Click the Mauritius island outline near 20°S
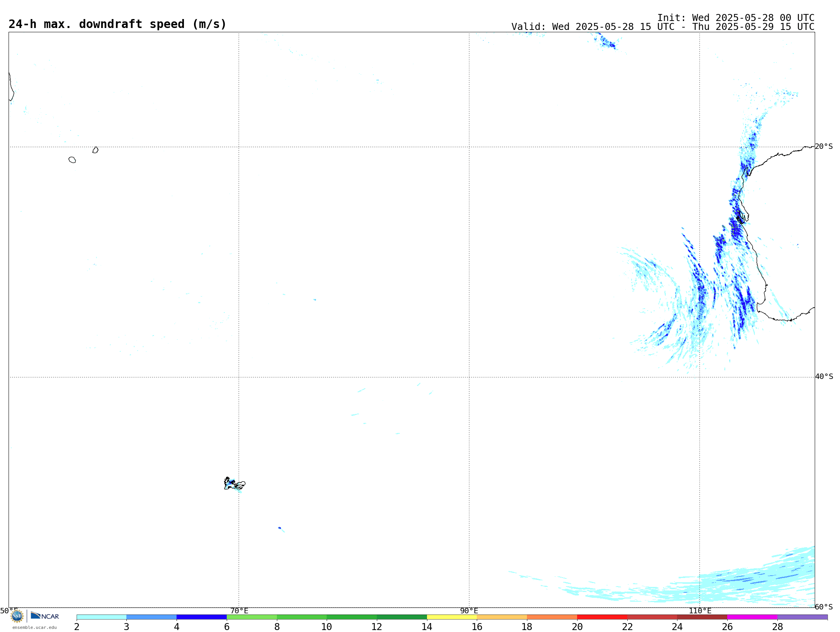Screen dimensions: 840x632 (95, 150)
